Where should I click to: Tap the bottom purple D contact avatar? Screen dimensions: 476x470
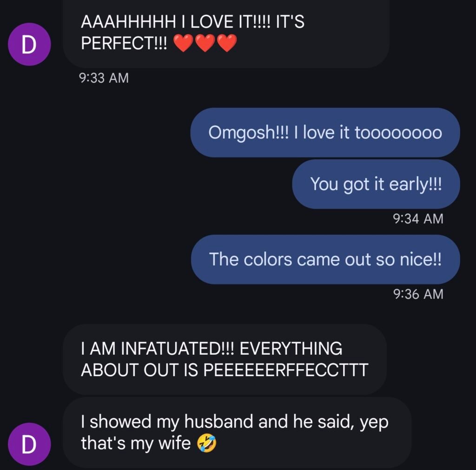point(29,444)
